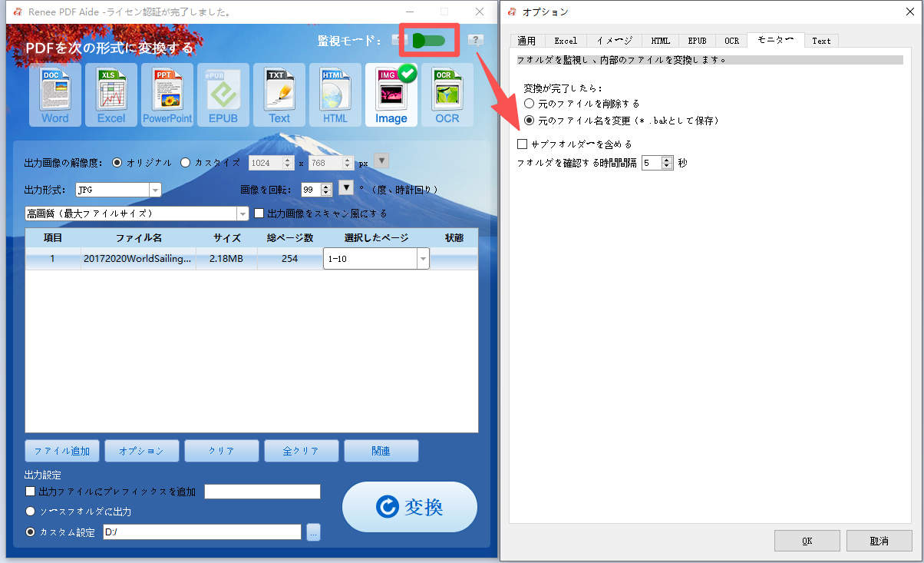Switch to the OCR options tab
This screenshot has height=563, width=924.
(x=731, y=41)
